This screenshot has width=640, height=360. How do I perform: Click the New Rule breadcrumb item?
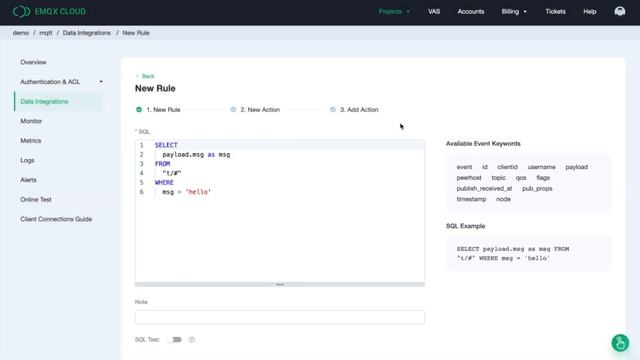(x=136, y=33)
